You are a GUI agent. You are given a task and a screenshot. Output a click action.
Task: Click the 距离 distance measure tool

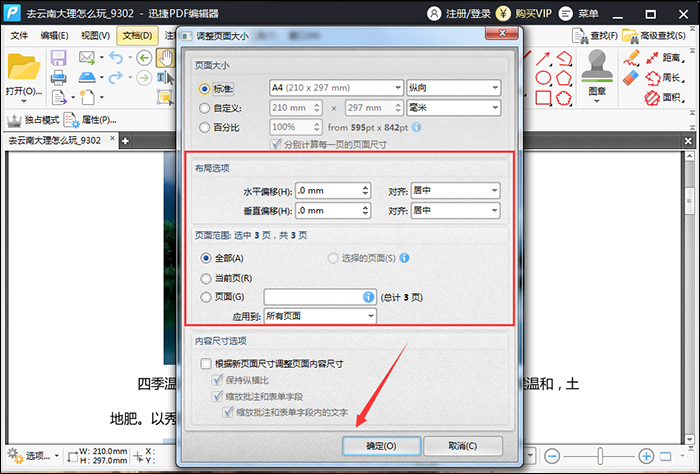(664, 58)
